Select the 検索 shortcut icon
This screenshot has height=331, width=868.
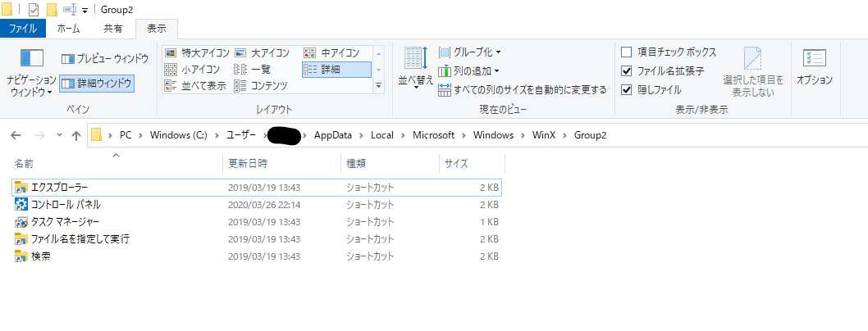(21, 256)
